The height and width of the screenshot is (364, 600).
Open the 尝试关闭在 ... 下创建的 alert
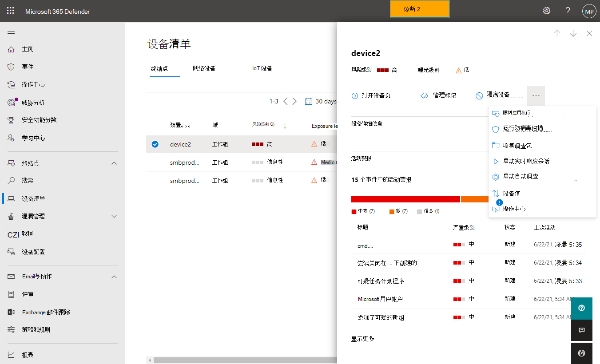click(387, 263)
